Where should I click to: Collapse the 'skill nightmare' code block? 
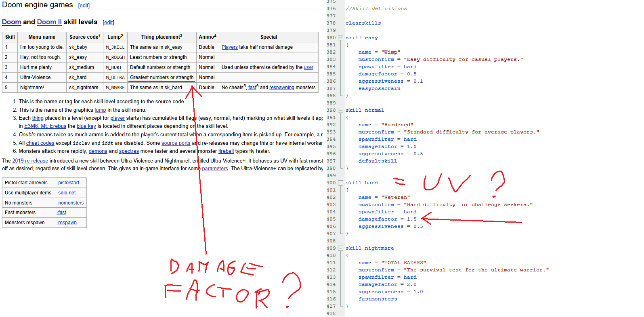(x=340, y=248)
